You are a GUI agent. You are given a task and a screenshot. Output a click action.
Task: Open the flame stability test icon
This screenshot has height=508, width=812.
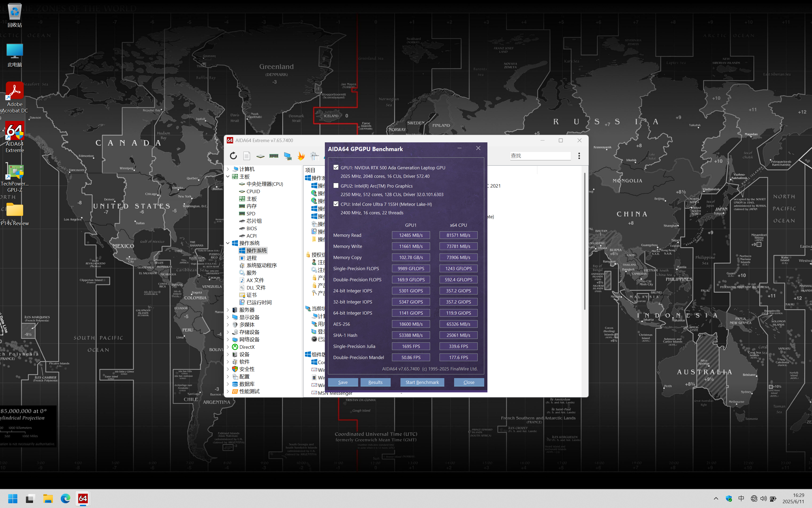click(301, 156)
